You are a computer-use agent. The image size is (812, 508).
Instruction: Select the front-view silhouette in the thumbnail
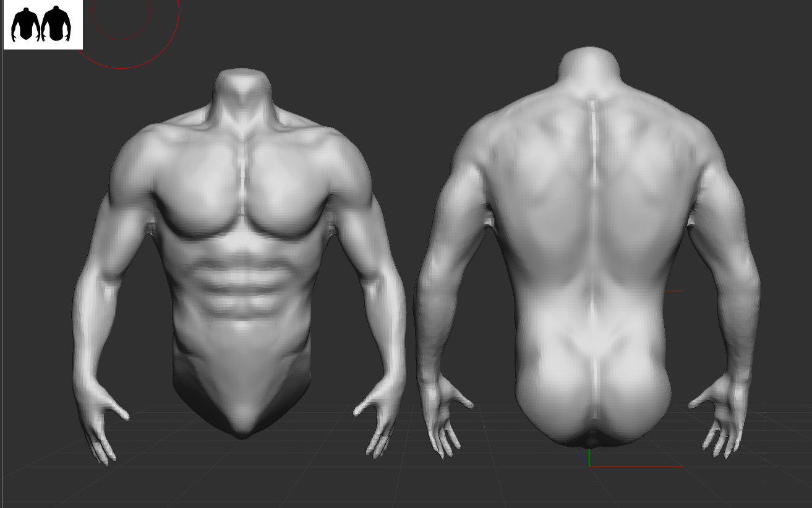(x=25, y=25)
